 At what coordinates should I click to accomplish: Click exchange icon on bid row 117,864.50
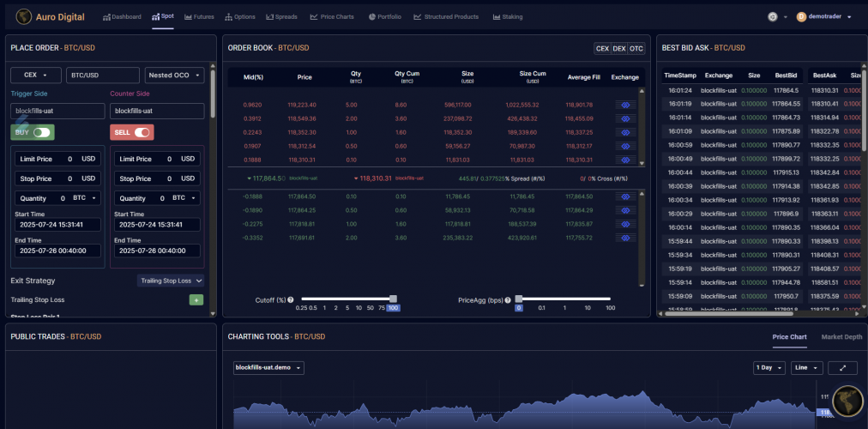625,196
